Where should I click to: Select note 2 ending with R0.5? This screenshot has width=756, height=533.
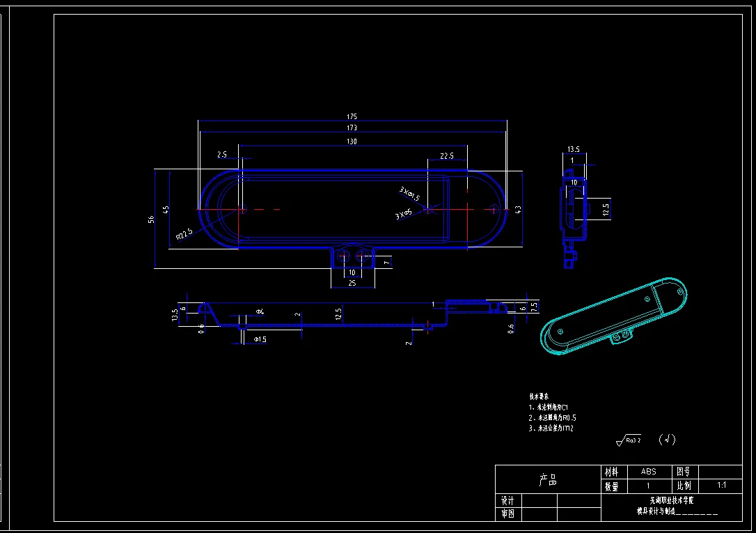[x=553, y=418]
